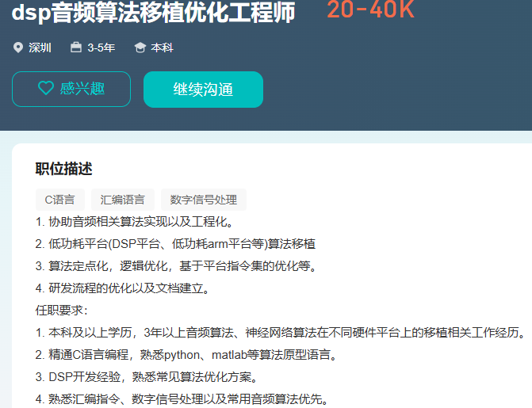The height and width of the screenshot is (408, 532).
Task: Click the location pin icon beside 深圳
Action: [18, 48]
